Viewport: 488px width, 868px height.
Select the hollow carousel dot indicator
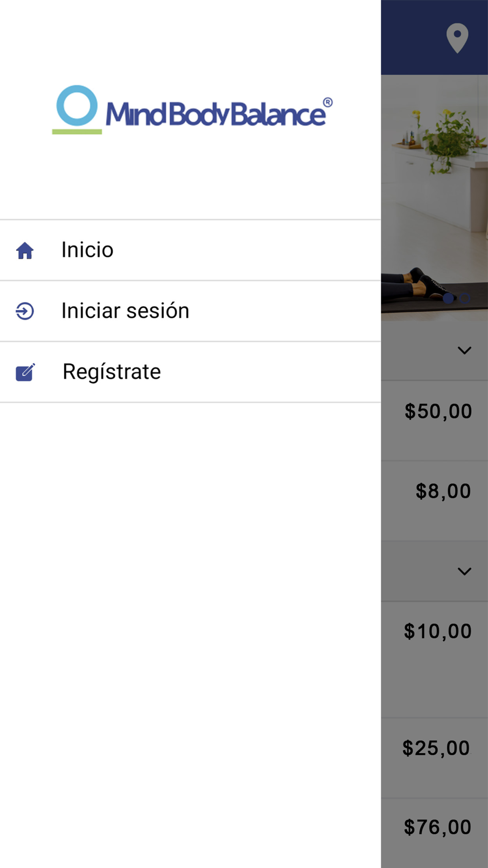click(x=465, y=298)
